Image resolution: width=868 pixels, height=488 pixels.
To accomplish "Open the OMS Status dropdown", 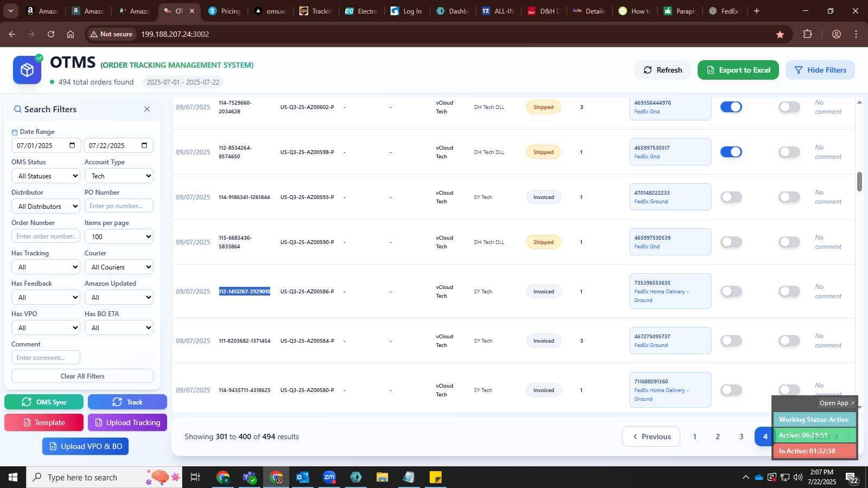I will point(46,176).
